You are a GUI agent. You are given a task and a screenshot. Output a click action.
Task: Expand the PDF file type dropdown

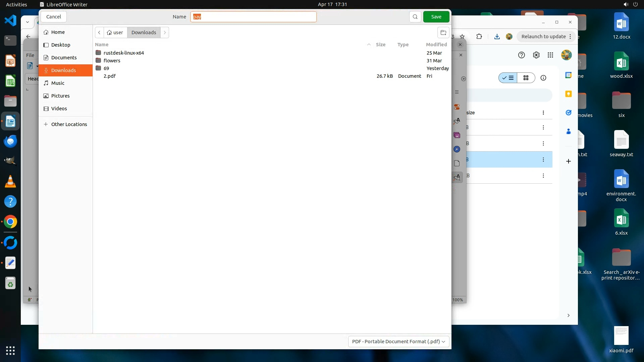point(398,342)
